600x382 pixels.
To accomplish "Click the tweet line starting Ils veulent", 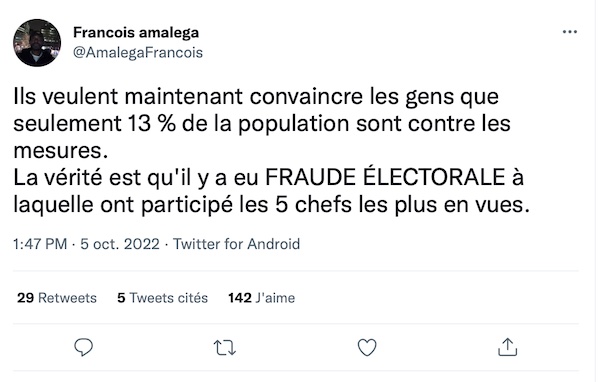I will 256,96.
